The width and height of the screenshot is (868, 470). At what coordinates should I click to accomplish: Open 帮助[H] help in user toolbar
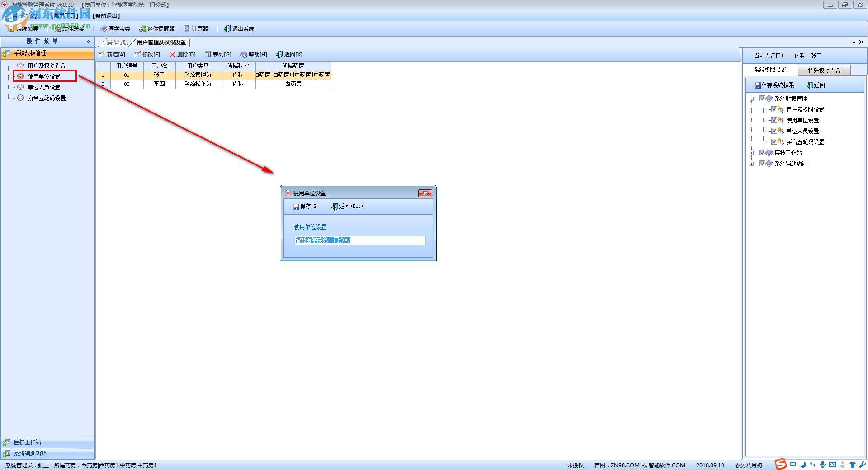coord(254,54)
